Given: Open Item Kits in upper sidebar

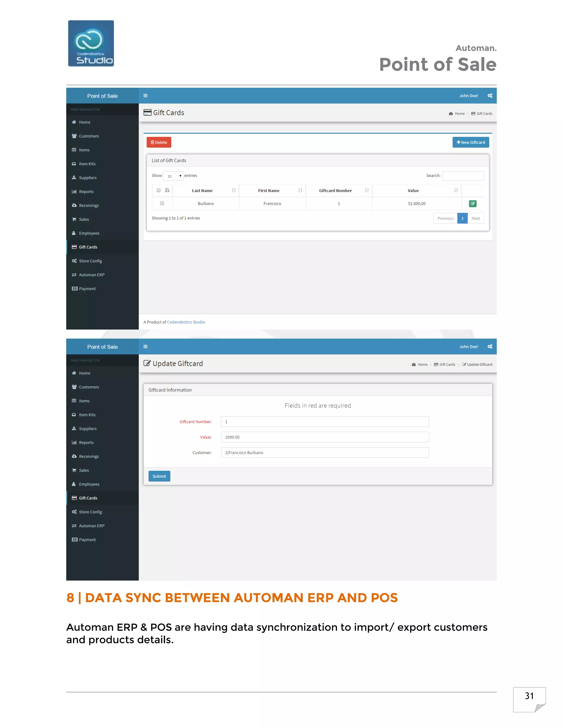Looking at the screenshot, I should [x=102, y=164].
